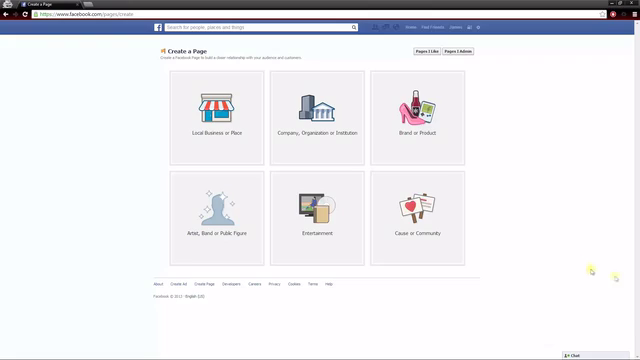Select Brand or Product shoe-and-bottle icon

pos(417,107)
